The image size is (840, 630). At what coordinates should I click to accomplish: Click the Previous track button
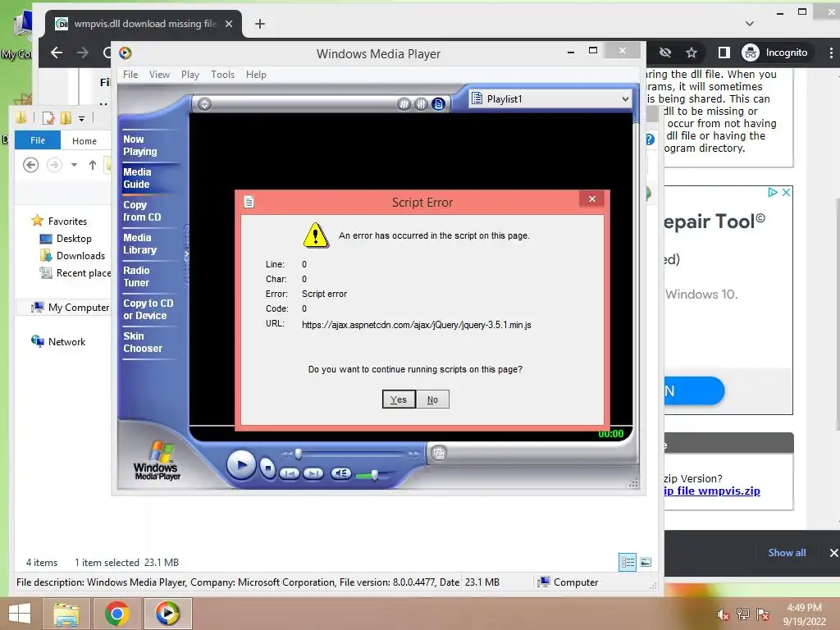tap(290, 473)
